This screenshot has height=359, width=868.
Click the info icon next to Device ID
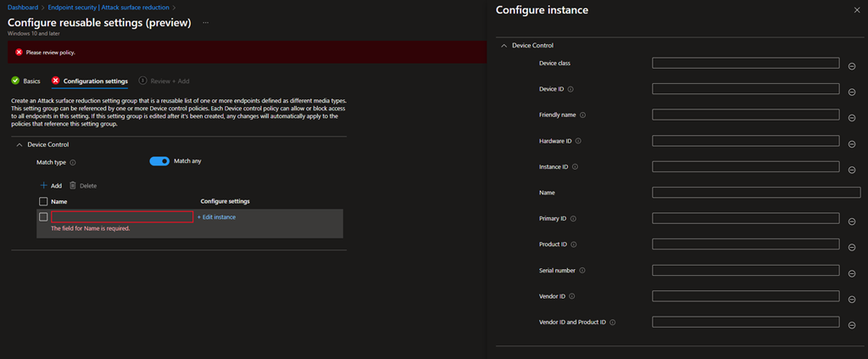tap(570, 89)
